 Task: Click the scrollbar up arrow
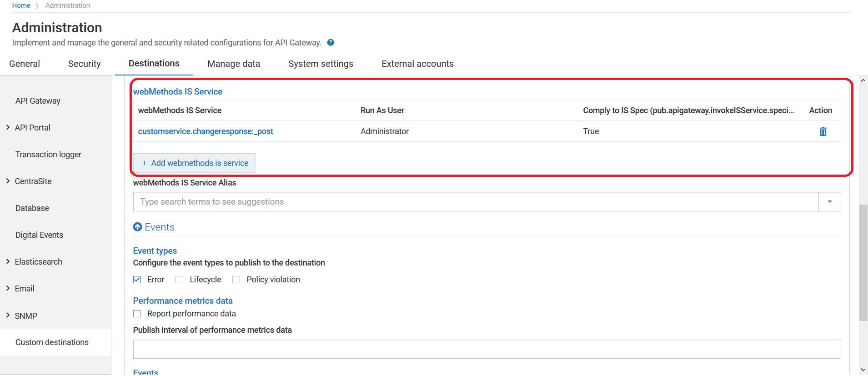coord(863,80)
